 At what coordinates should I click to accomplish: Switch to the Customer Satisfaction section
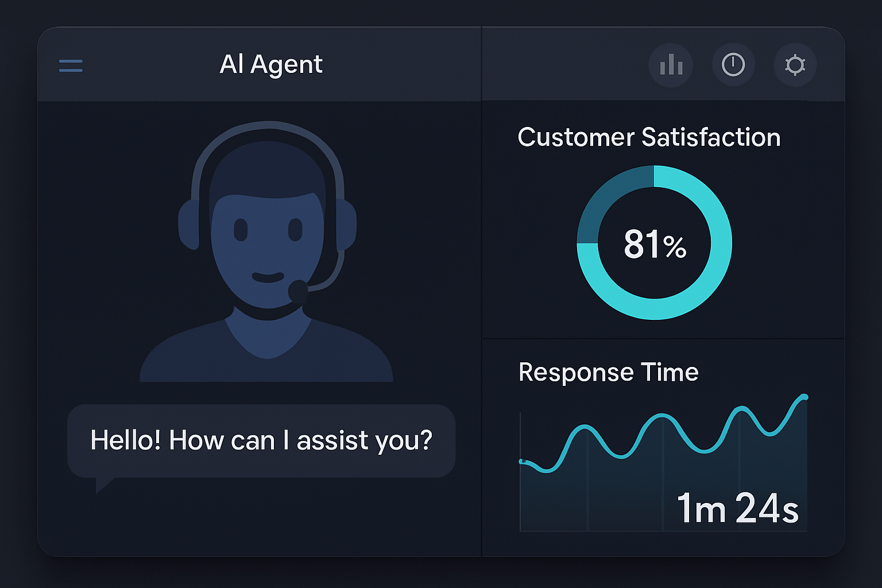click(649, 137)
